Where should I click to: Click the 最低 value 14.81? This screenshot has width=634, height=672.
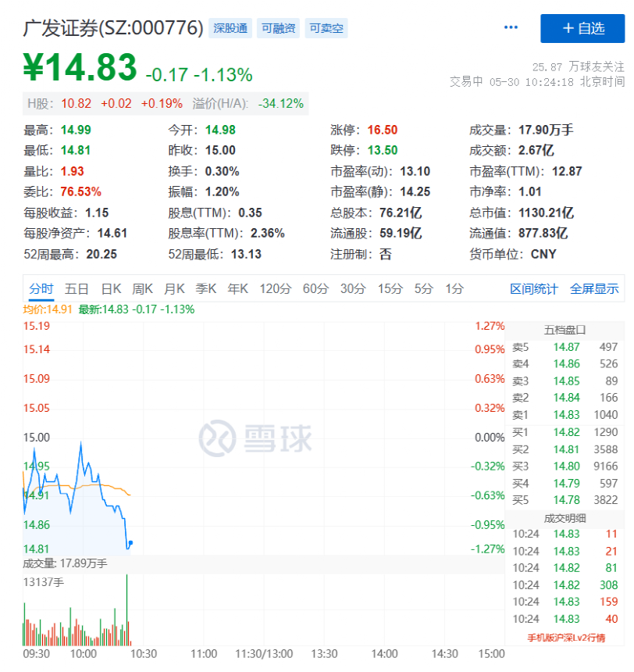click(76, 151)
